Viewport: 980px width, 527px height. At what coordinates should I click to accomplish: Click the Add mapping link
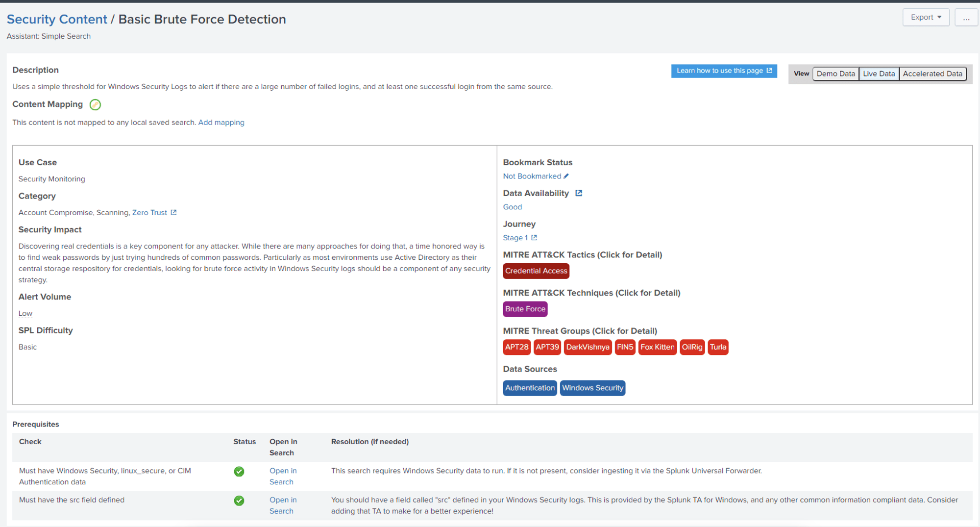point(221,122)
